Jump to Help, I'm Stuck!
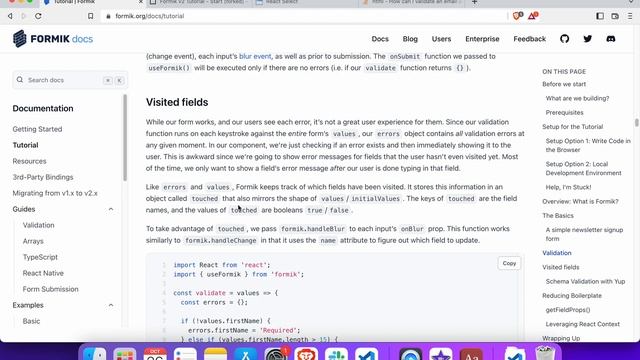The image size is (640, 360). click(568, 187)
